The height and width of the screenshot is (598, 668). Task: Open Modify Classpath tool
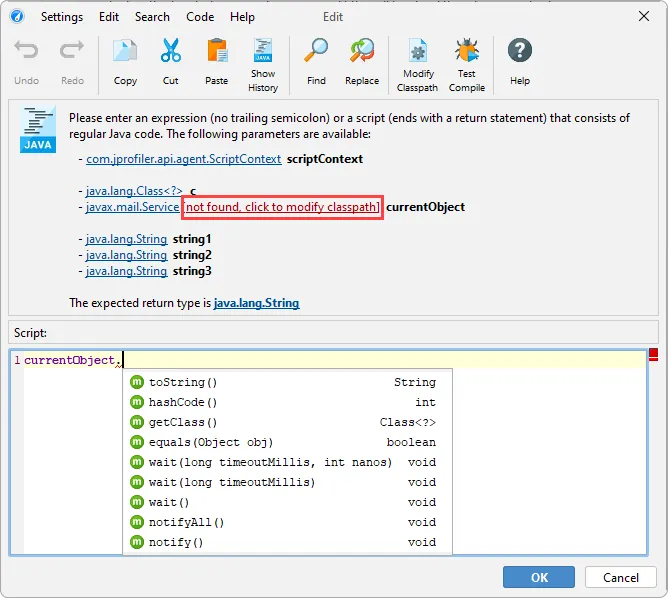point(418,65)
